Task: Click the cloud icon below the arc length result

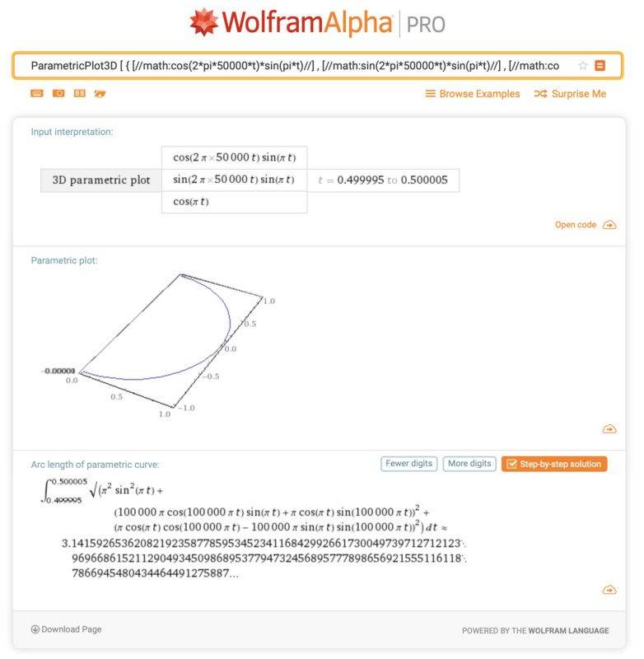Action: 609,590
